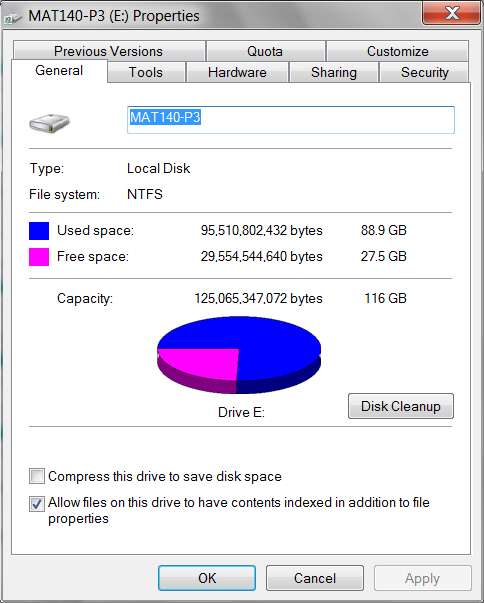Confirm with the OK button
The image size is (484, 603).
(207, 578)
